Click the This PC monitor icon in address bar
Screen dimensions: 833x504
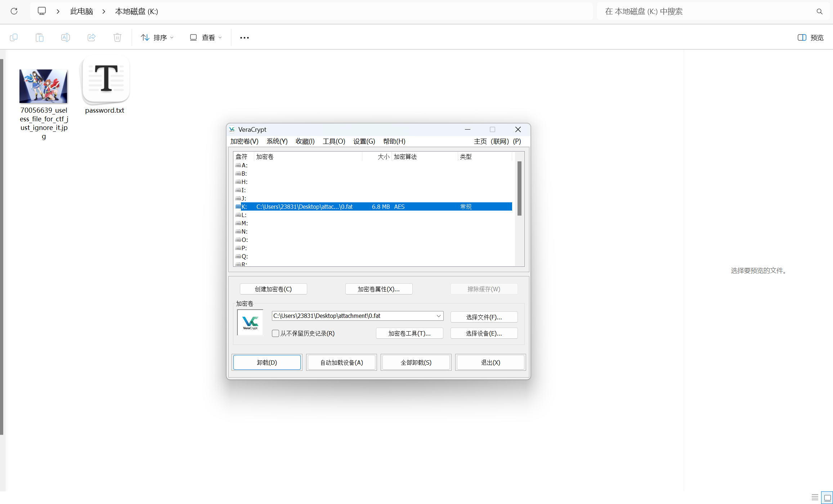point(42,11)
